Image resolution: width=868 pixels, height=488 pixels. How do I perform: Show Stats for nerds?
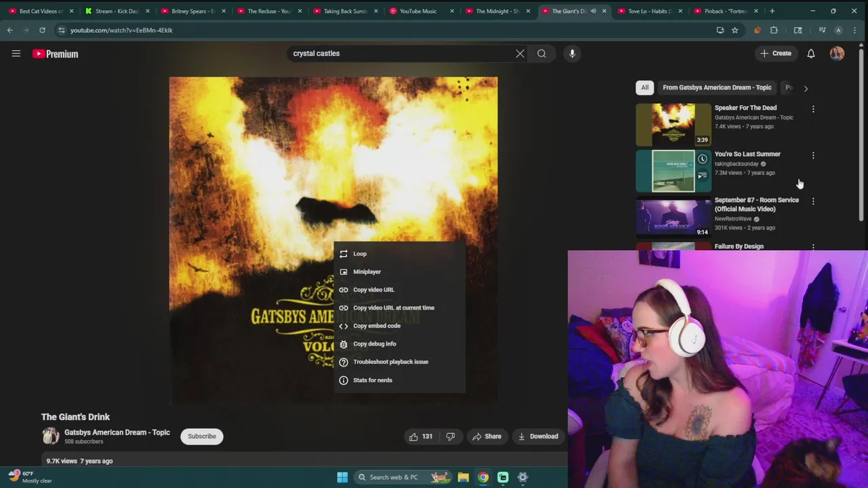pos(399,380)
